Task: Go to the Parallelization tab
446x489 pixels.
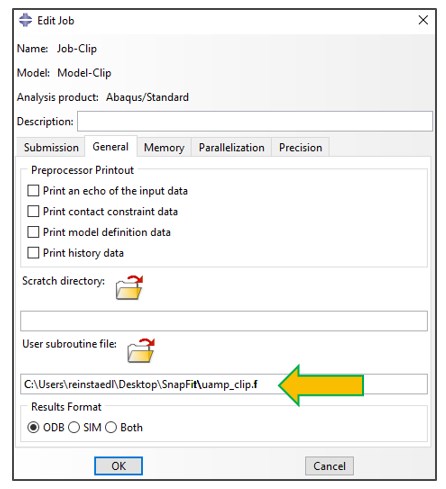Action: [x=232, y=147]
